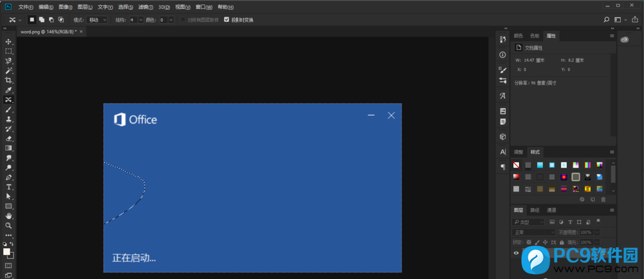This screenshot has height=279, width=644.
Task: Select New Selection mode button
Action: click(32, 19)
